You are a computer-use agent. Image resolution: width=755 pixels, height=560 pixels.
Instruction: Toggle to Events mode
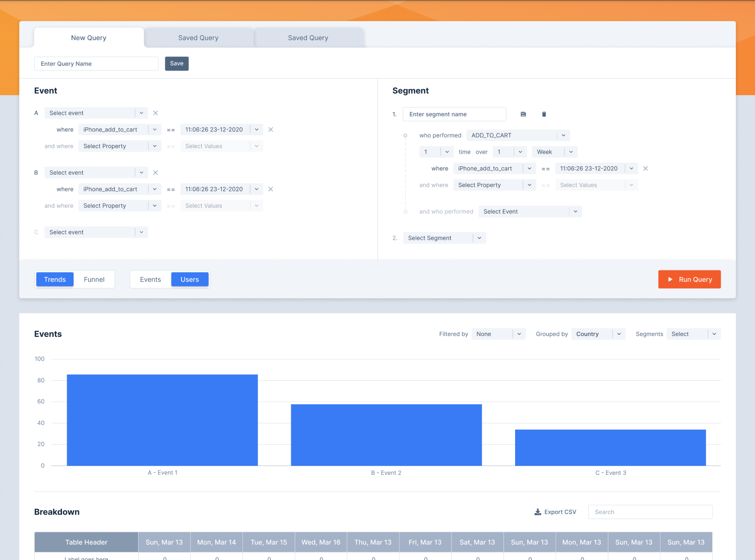pyautogui.click(x=151, y=279)
